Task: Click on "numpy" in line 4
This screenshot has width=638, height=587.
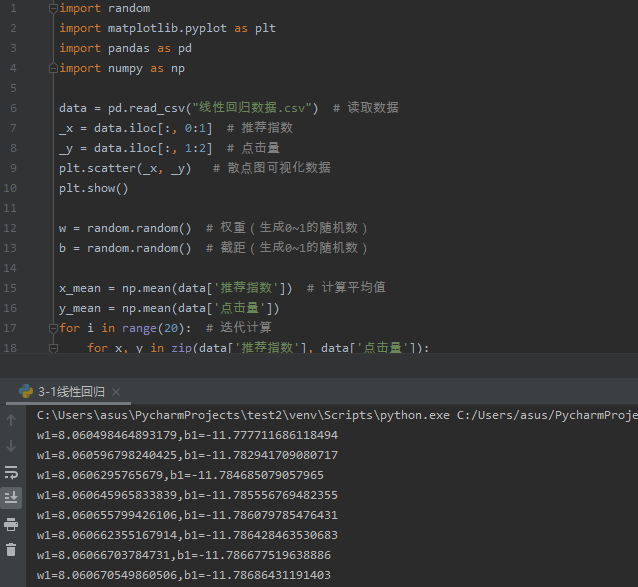Action: (125, 68)
